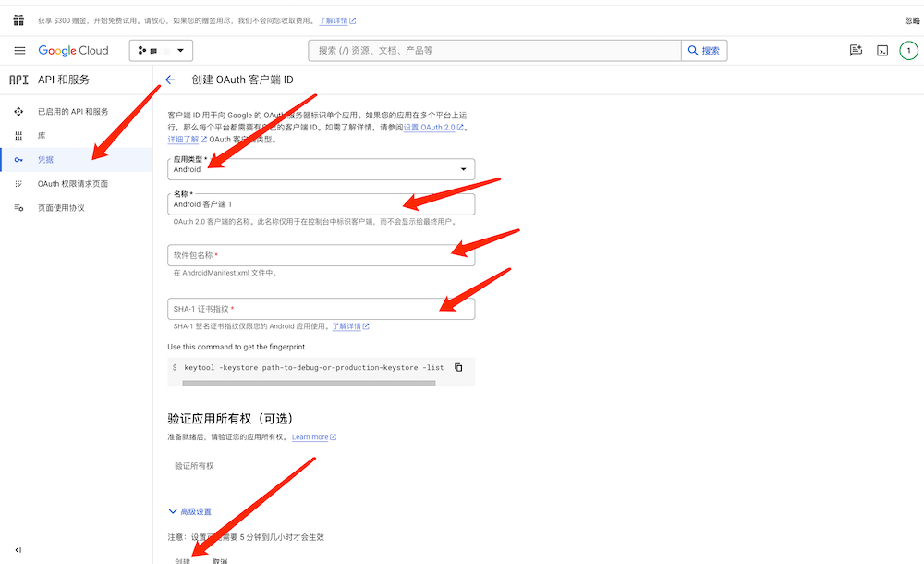Collapse the sidebar with bottom-left arrow icon
The width and height of the screenshot is (924, 564).
(x=18, y=550)
